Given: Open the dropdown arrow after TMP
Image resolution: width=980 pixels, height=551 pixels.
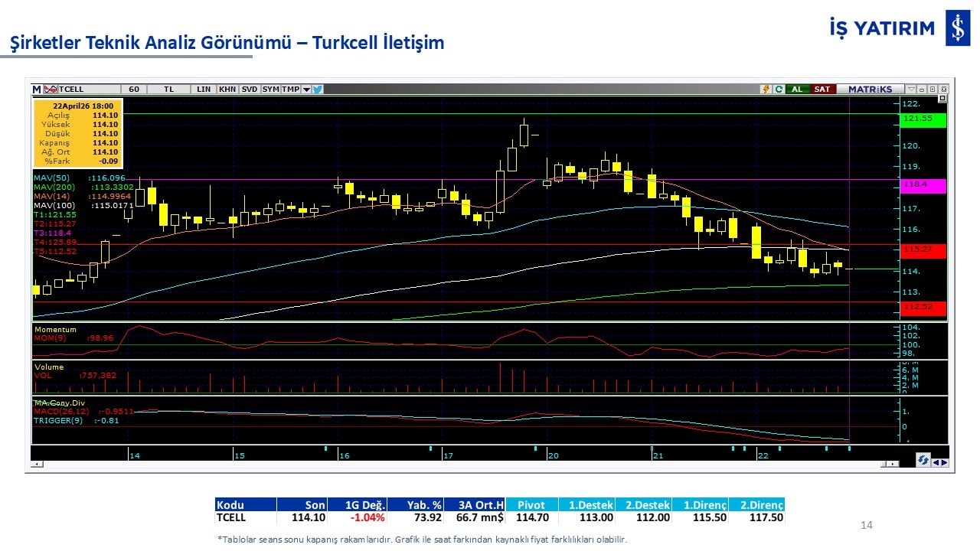Looking at the screenshot, I should pyautogui.click(x=306, y=89).
